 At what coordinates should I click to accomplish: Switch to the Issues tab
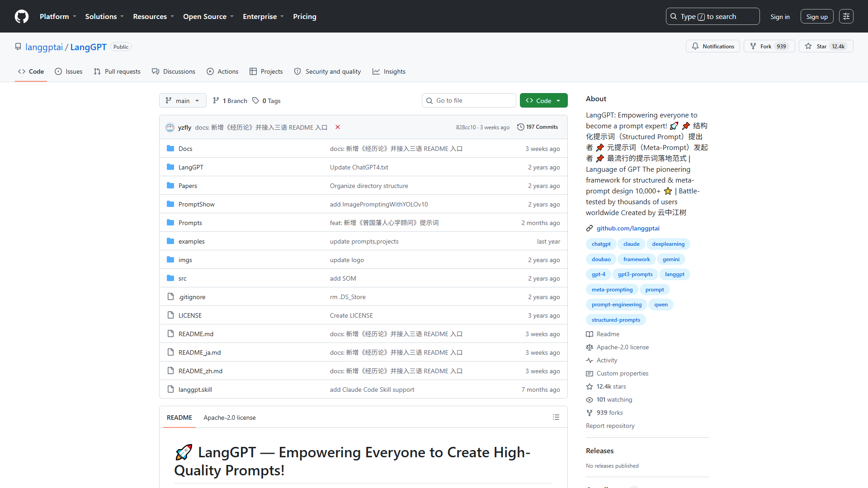(69, 71)
